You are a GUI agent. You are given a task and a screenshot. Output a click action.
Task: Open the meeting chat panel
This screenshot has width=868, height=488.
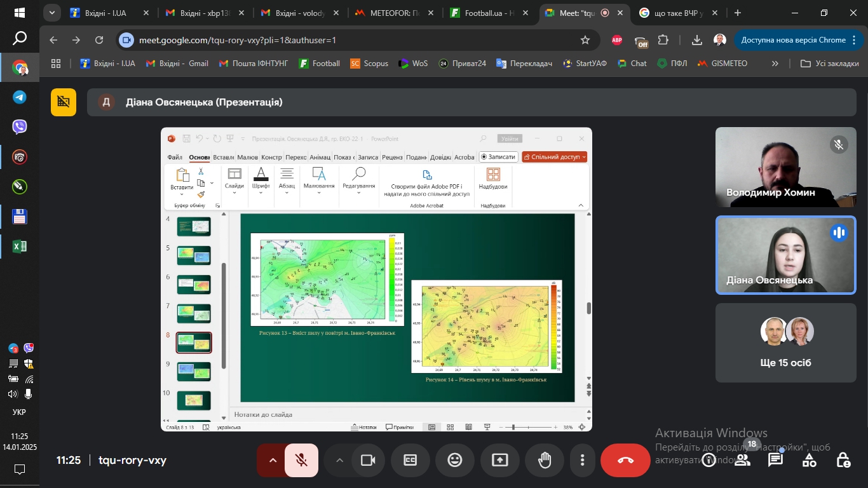775,460
